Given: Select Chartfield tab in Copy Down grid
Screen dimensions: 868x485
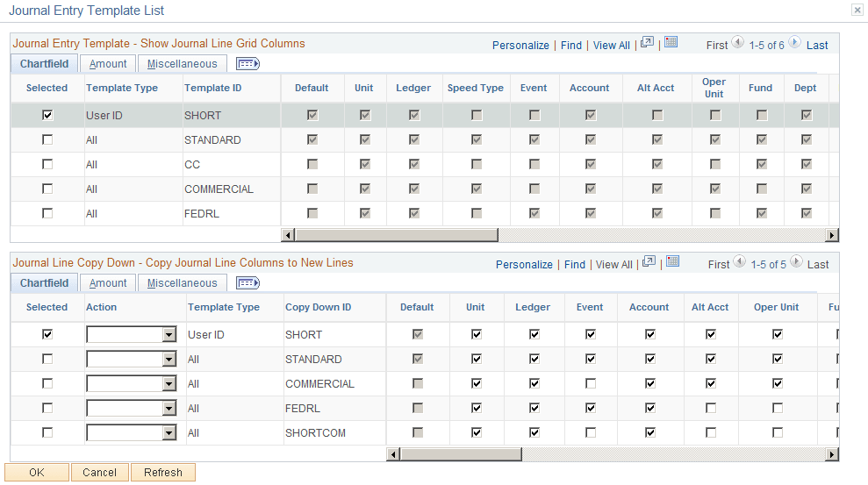Looking at the screenshot, I should [x=44, y=282].
